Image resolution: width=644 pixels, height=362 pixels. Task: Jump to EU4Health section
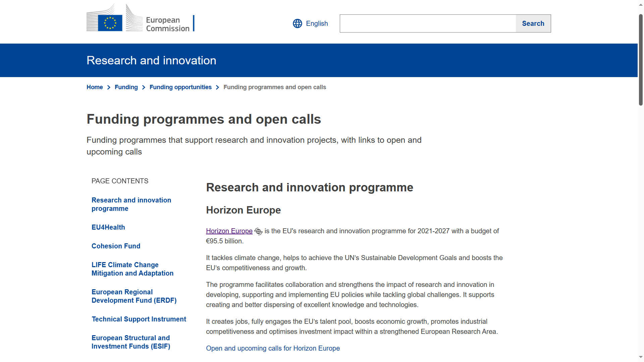[108, 227]
